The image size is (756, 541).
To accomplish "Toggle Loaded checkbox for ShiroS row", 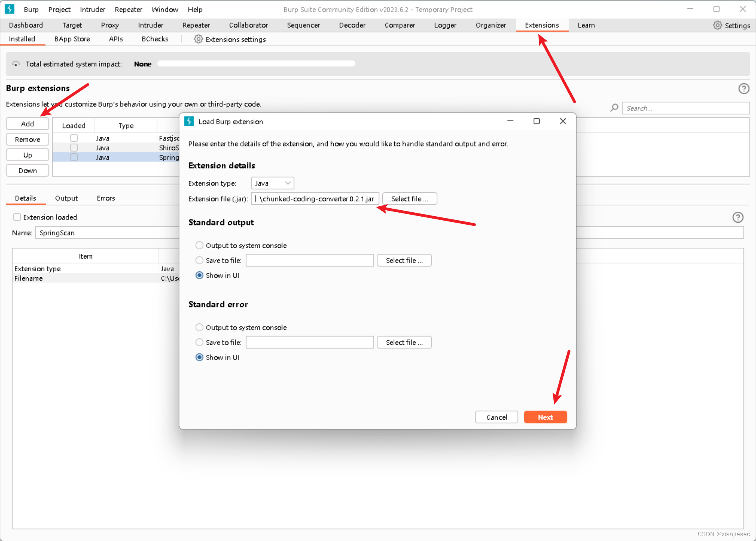I will click(x=74, y=148).
